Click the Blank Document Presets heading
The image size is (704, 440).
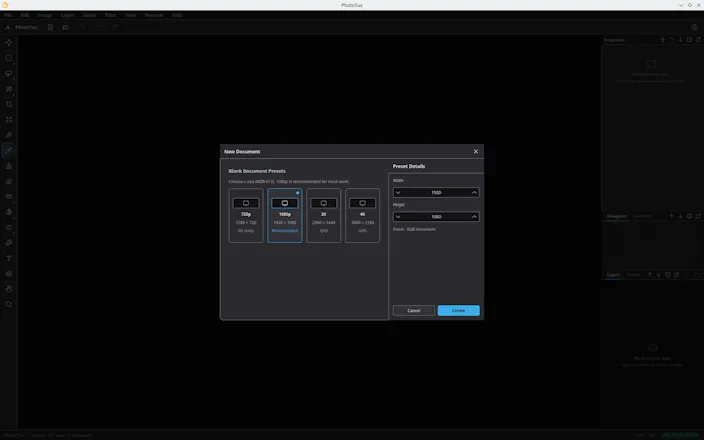point(257,171)
